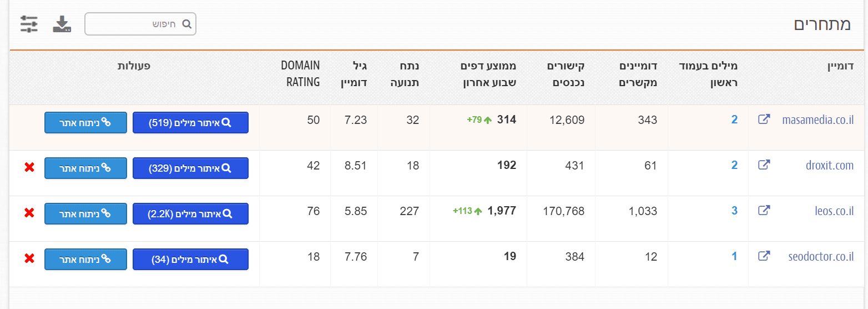Open the masamedia.co.il domain link

coord(817,120)
